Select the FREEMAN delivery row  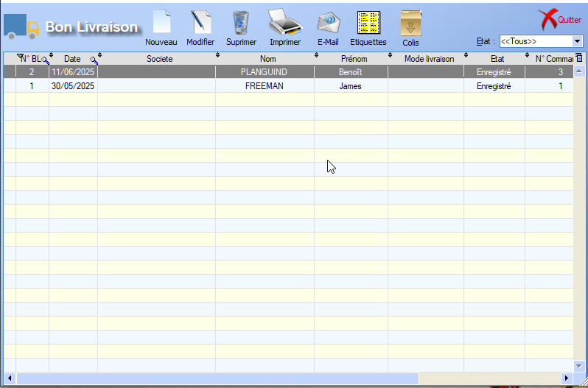coord(264,86)
